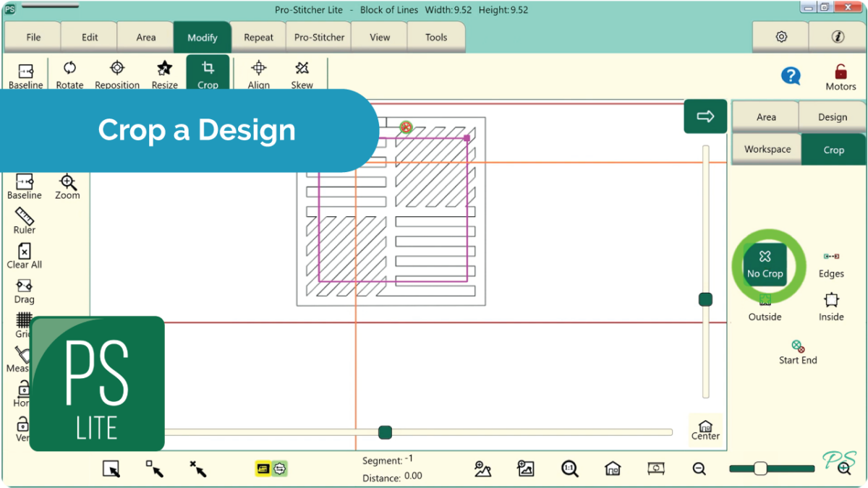The width and height of the screenshot is (868, 488).
Task: Toggle the Motors lock
Action: 841,76
